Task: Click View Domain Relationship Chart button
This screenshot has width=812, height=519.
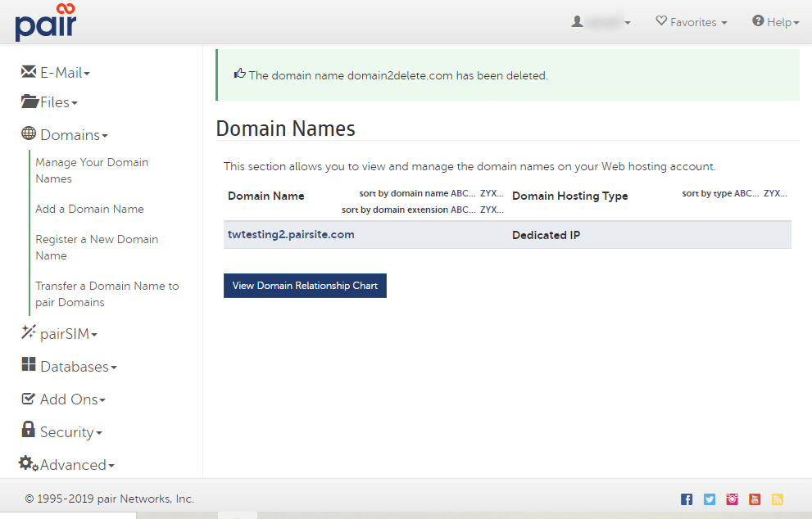Action: coord(305,286)
